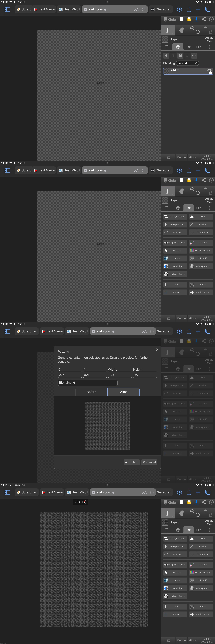
Task: Select the Layer 1 row in layers list
Action: point(188,71)
